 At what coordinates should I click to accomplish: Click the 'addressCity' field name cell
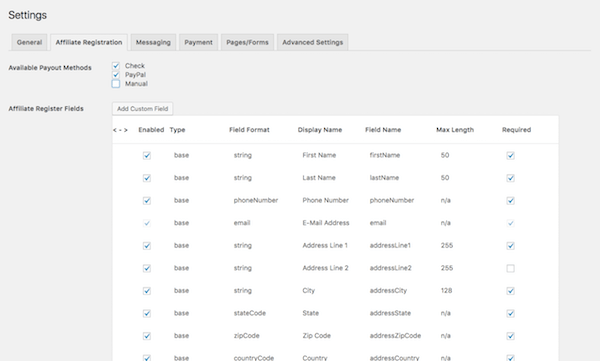[x=388, y=291]
